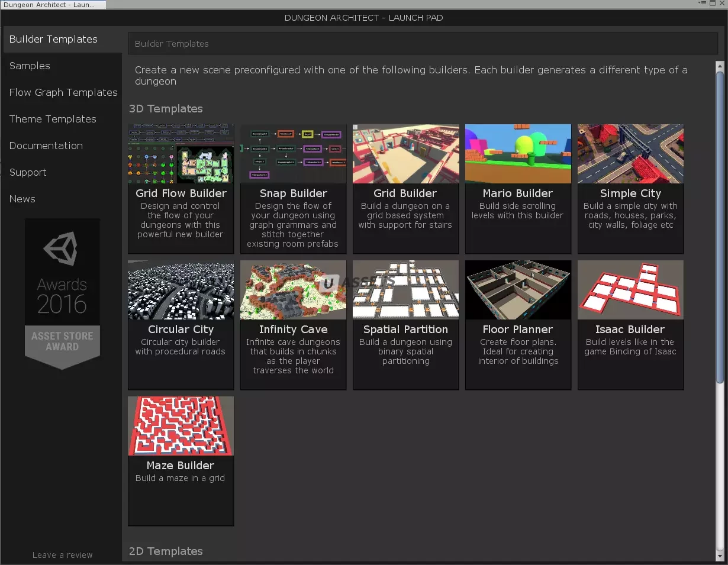Select the Floor Planner template thumbnail
728x565 pixels.
click(x=518, y=290)
